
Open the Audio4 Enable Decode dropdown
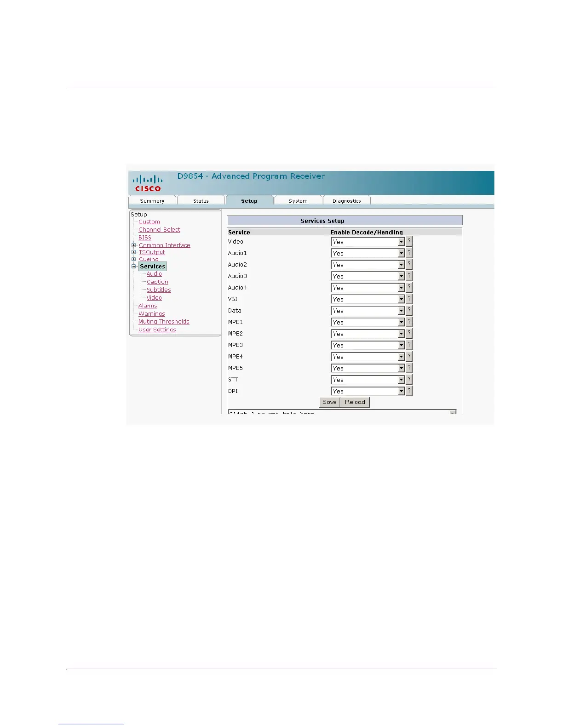tap(368, 288)
